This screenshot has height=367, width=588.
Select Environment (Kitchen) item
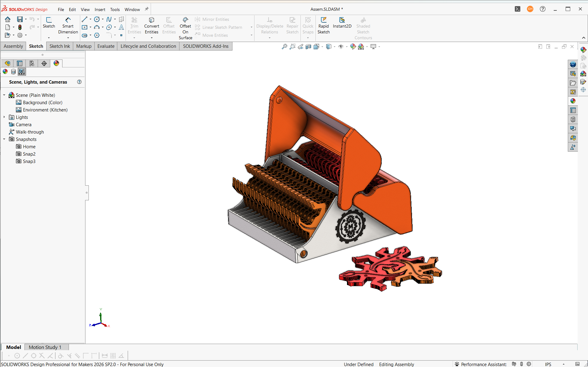click(45, 110)
